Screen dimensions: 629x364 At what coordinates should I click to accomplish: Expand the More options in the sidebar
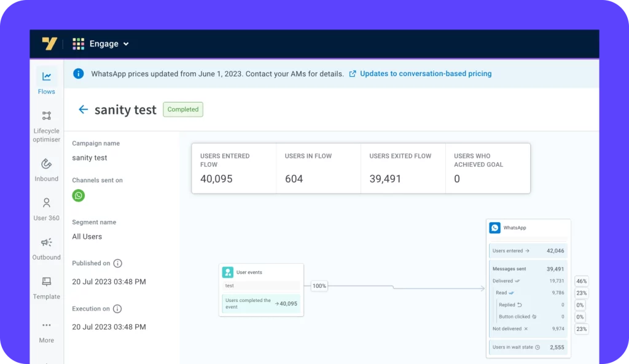tap(46, 325)
